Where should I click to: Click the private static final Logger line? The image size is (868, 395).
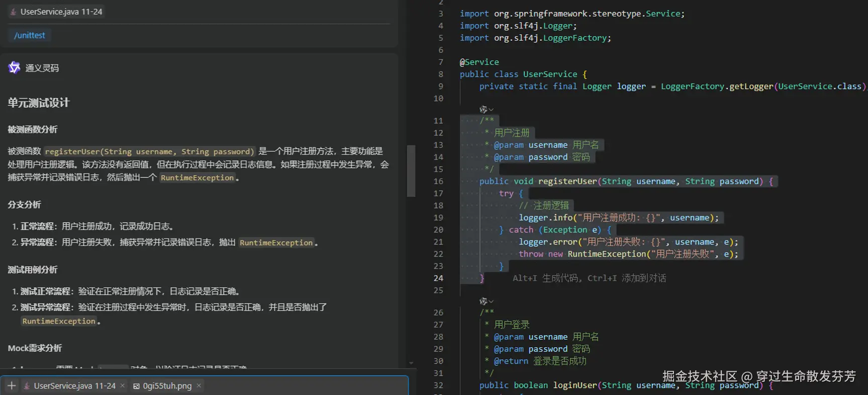[x=673, y=86]
